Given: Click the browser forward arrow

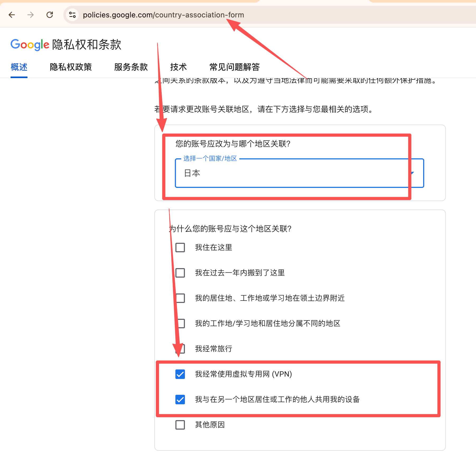Looking at the screenshot, I should click(x=31, y=15).
